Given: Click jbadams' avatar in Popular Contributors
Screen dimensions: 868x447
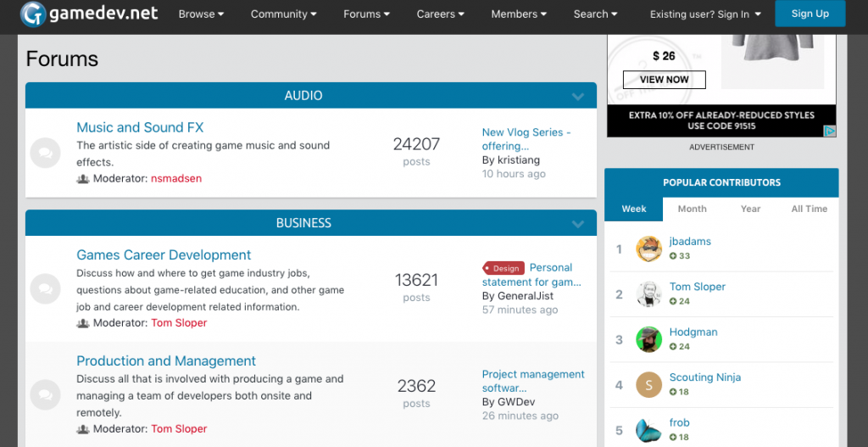Looking at the screenshot, I should pos(648,249).
